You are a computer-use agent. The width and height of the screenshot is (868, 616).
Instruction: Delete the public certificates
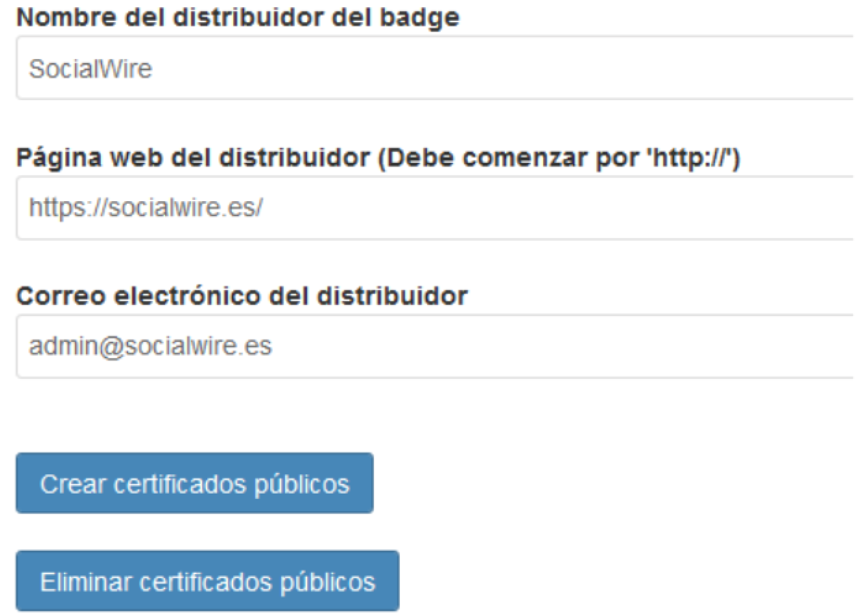207,581
